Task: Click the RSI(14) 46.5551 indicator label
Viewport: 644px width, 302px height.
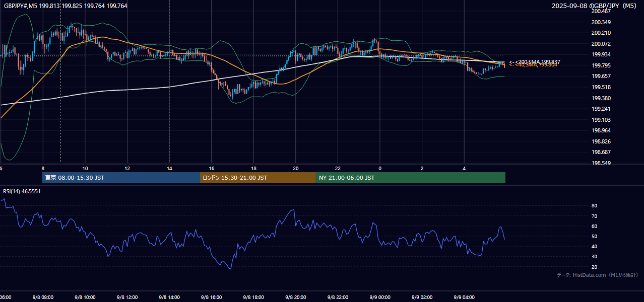Action: click(x=22, y=191)
